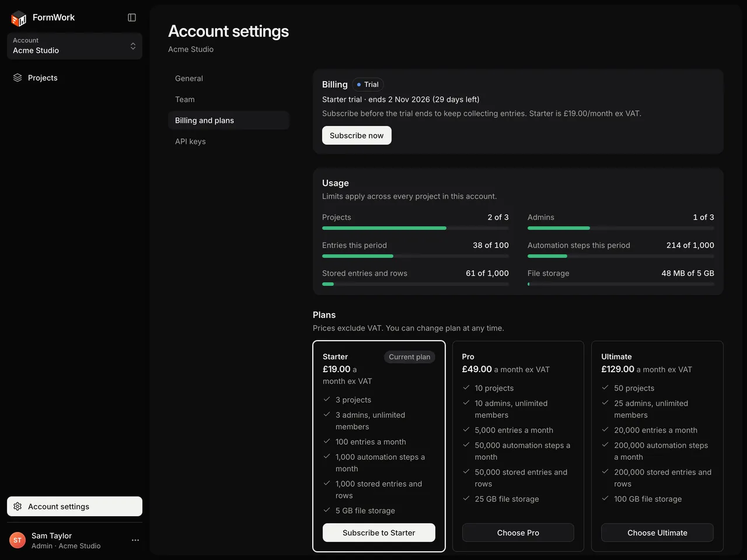
Task: Click the '2 of 3' projects value
Action: click(x=498, y=217)
